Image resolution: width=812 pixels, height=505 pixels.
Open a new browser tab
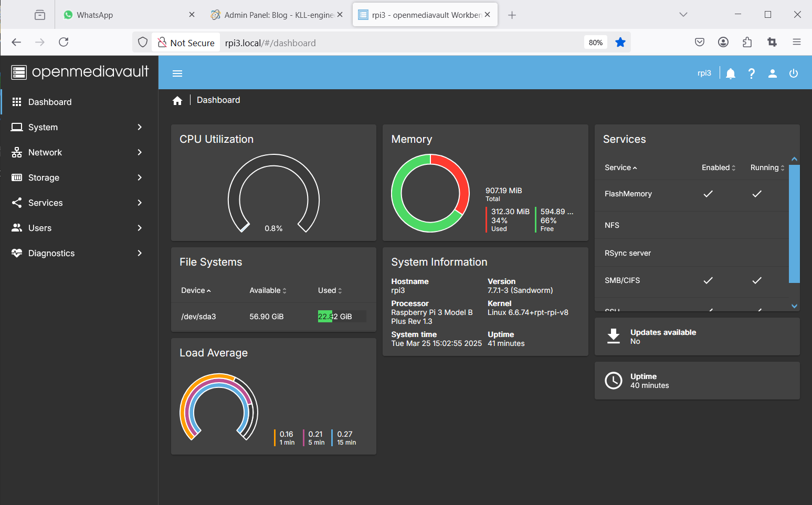point(512,15)
